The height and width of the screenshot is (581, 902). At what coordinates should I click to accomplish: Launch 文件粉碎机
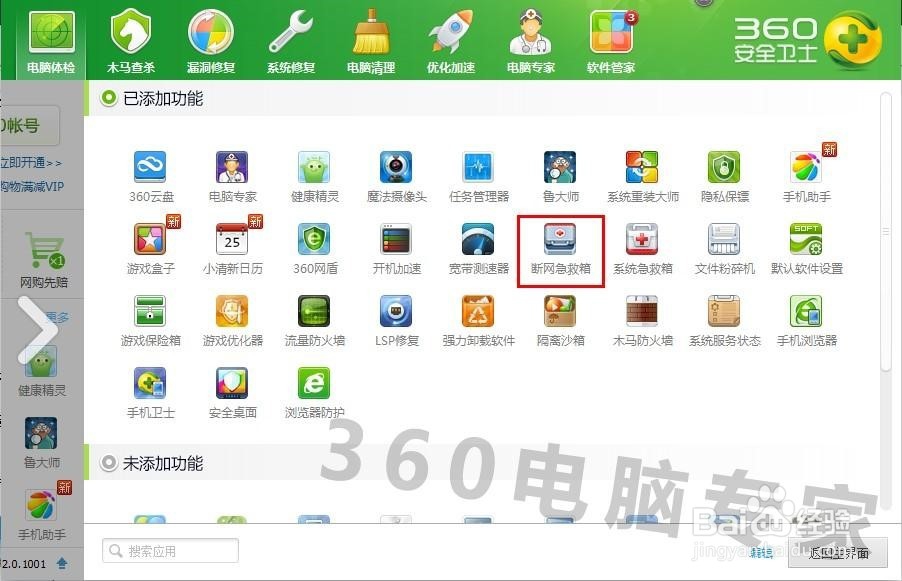[x=724, y=248]
